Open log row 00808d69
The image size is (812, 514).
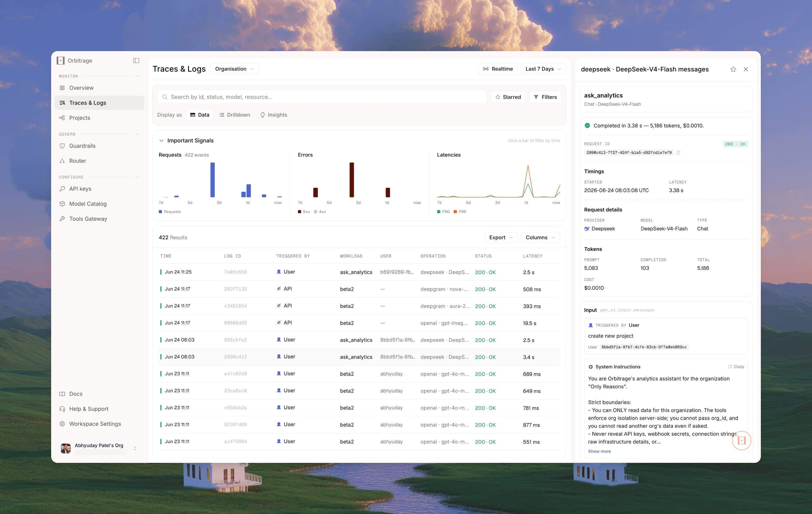click(359, 323)
